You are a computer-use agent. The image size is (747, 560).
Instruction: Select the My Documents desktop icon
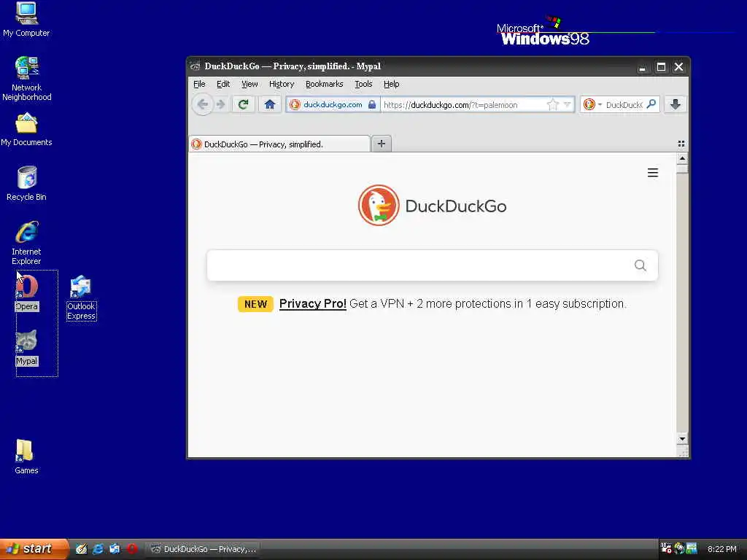(x=26, y=130)
